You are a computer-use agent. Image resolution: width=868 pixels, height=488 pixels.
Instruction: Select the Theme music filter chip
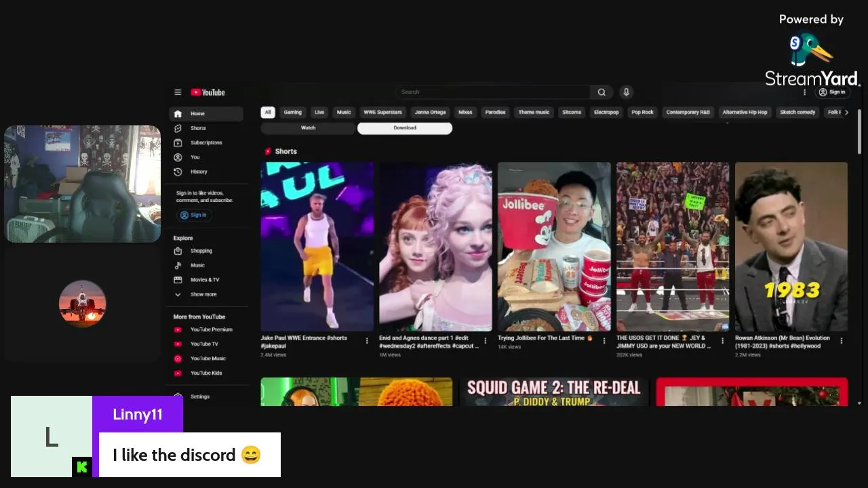[x=534, y=113]
